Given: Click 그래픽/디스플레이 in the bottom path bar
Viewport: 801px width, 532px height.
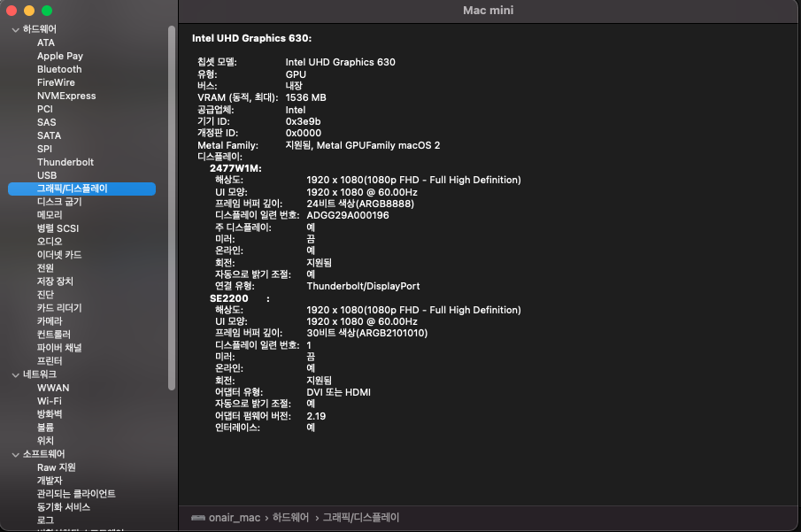Looking at the screenshot, I should tap(360, 518).
